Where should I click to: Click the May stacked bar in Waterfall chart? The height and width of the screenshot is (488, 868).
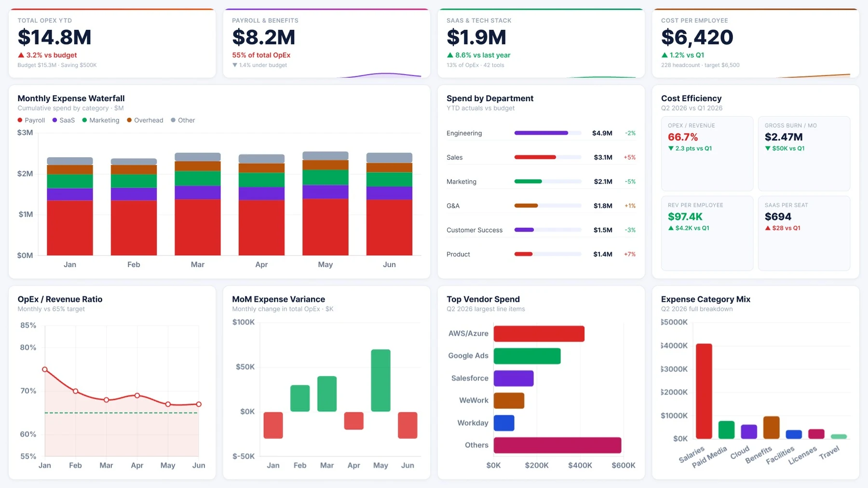(325, 203)
